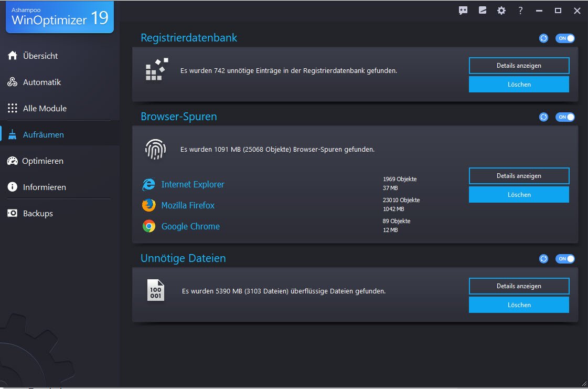Viewport: 588px width, 389px height.
Task: Open the settings gear icon
Action: point(501,10)
